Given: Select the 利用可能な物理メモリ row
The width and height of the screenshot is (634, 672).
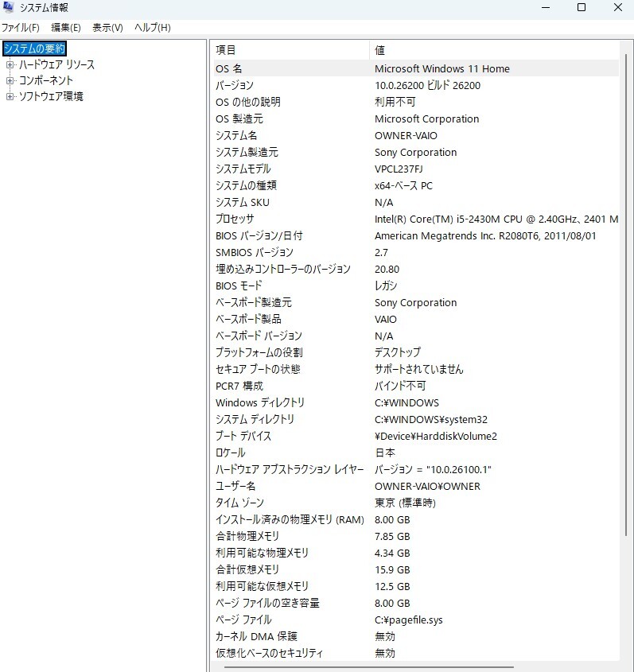Looking at the screenshot, I should 416,554.
